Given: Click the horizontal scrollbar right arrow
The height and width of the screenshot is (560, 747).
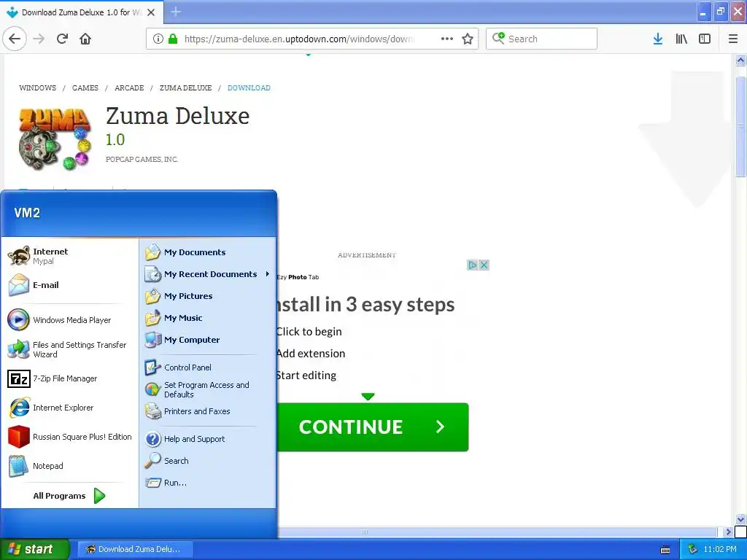Looking at the screenshot, I should click(727, 532).
